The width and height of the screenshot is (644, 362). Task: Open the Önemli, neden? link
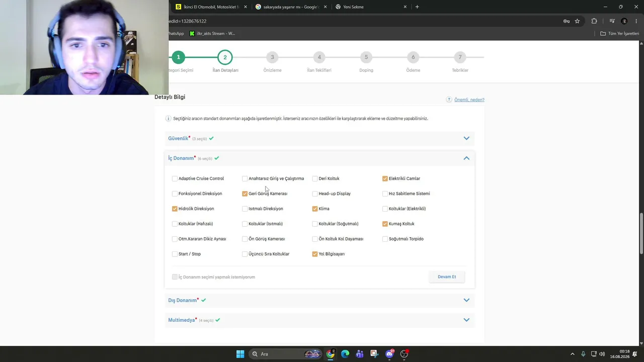(x=469, y=100)
